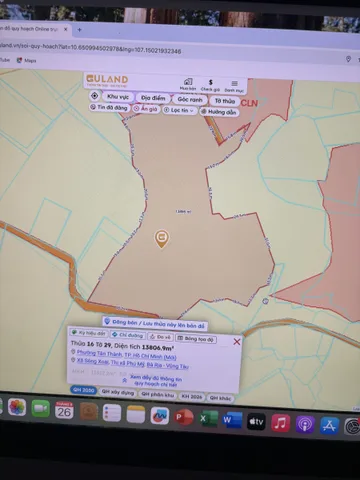The width and height of the screenshot is (360, 480).
Task: Open Thị xã Phú Mỹ link
Action: (x=128, y=363)
